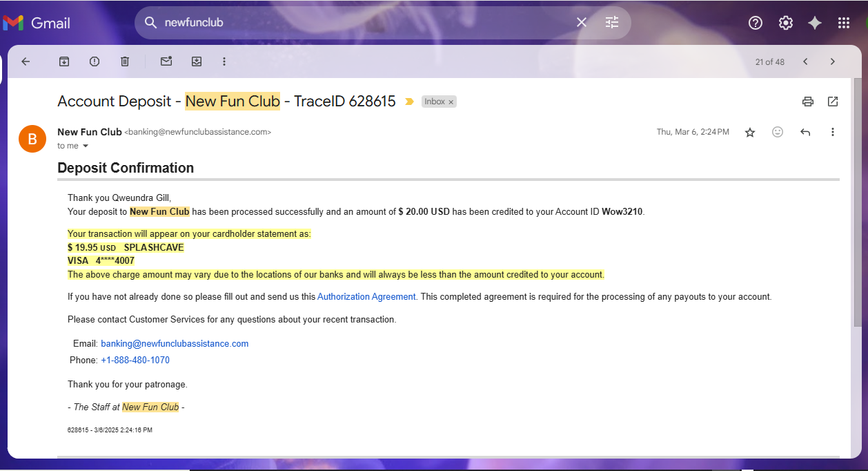Mark the email as unread

(x=166, y=61)
